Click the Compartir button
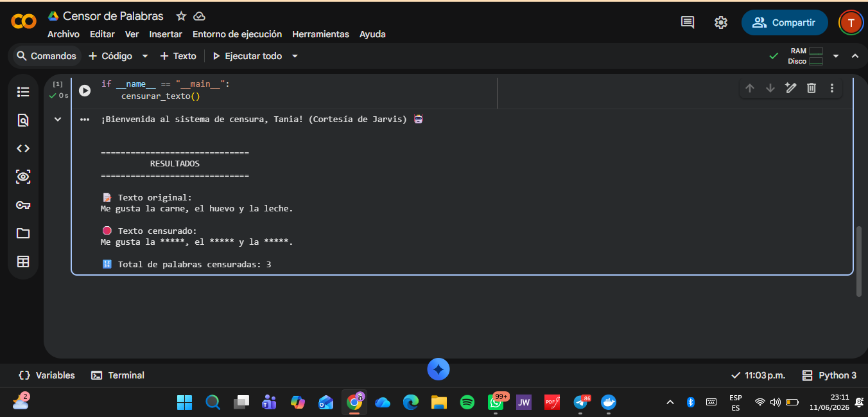The width and height of the screenshot is (868, 417). click(x=785, y=22)
